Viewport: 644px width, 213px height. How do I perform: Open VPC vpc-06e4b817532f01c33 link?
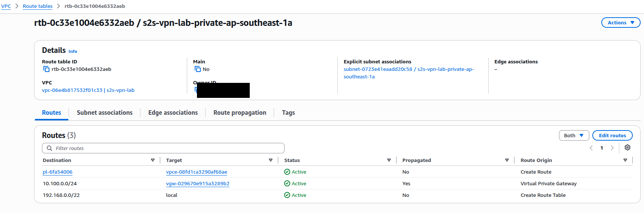tap(88, 90)
